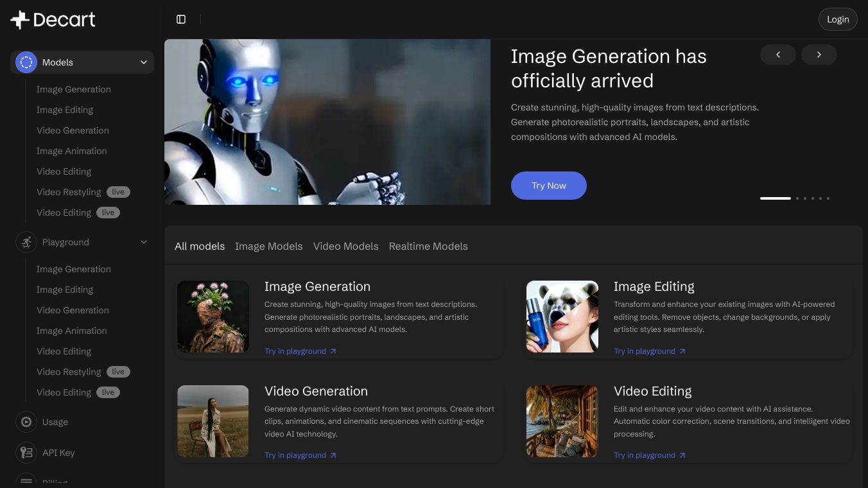Image resolution: width=868 pixels, height=488 pixels.
Task: Click arrow icon beside Image Generation playground link
Action: pyautogui.click(x=333, y=351)
